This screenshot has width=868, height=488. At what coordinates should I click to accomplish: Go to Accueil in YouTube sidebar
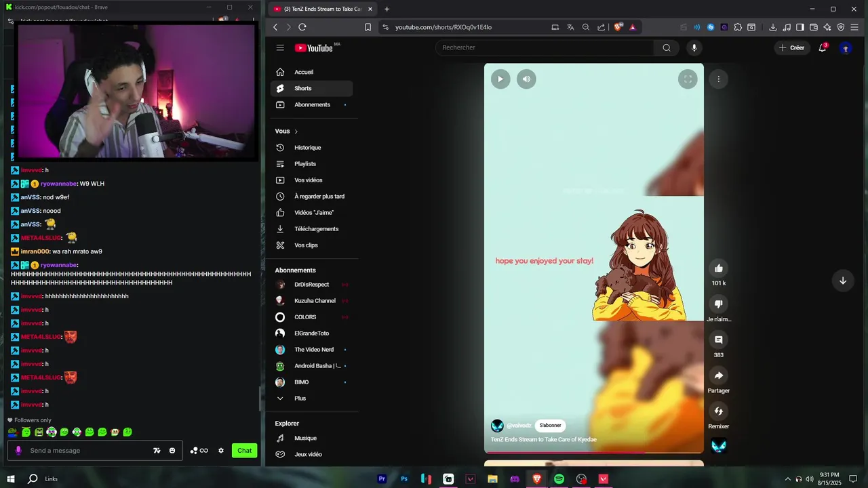tap(311, 72)
